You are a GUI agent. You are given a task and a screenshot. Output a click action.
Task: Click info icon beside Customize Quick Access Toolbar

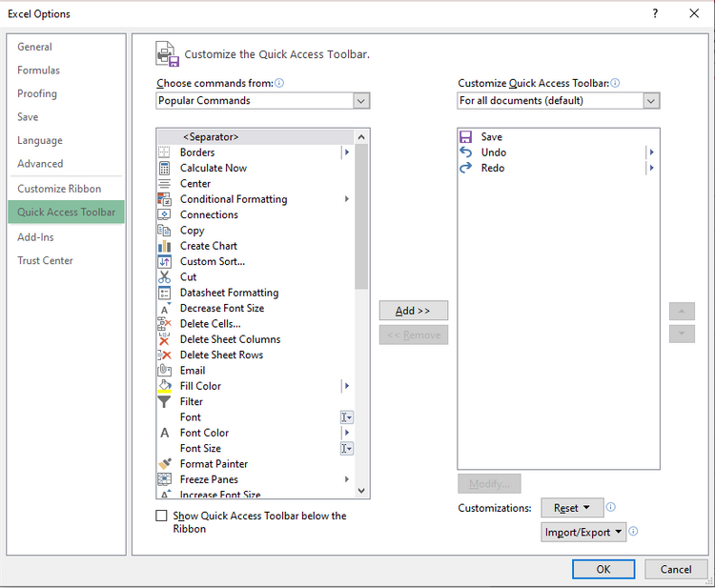(x=615, y=83)
